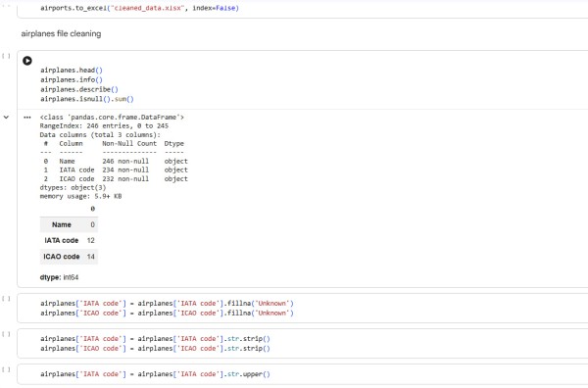
Task: Click the memory usage 5.9+ KB line
Action: [x=80, y=196]
